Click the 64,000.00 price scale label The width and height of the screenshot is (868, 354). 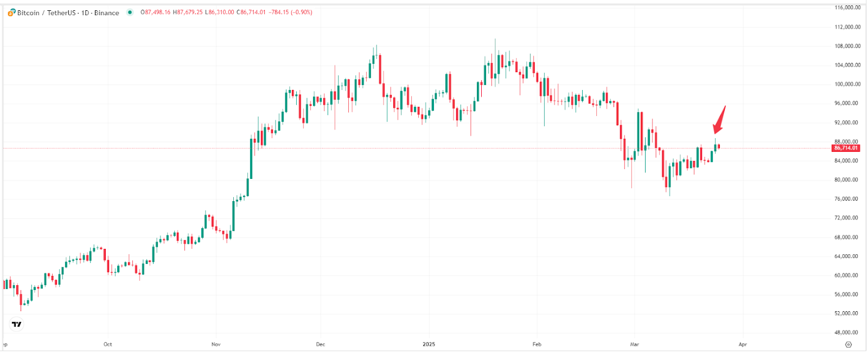tap(847, 256)
